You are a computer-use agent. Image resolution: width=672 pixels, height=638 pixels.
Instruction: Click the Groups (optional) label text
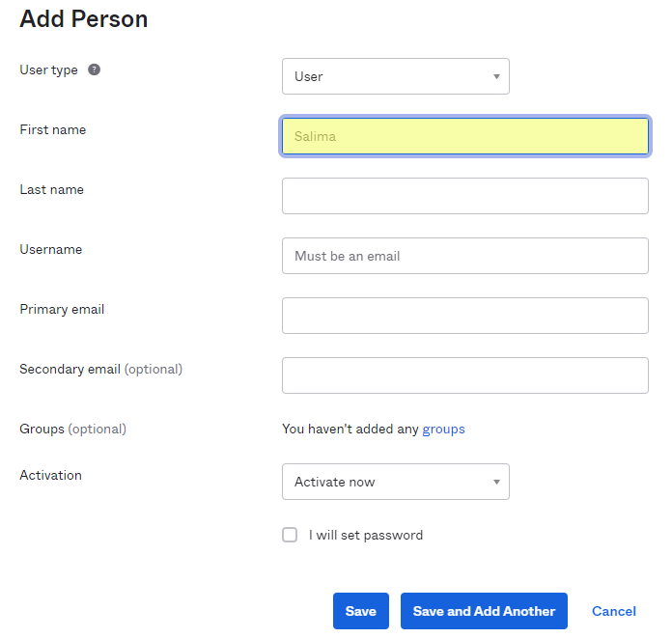pyautogui.click(x=72, y=429)
